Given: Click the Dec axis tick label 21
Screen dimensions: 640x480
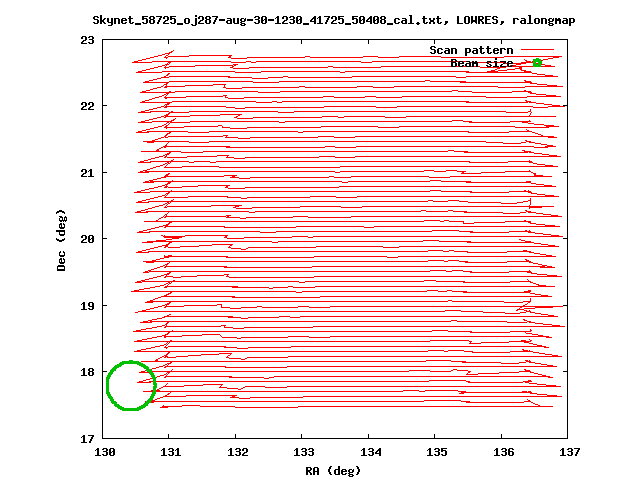Looking at the screenshot, I should point(87,173).
